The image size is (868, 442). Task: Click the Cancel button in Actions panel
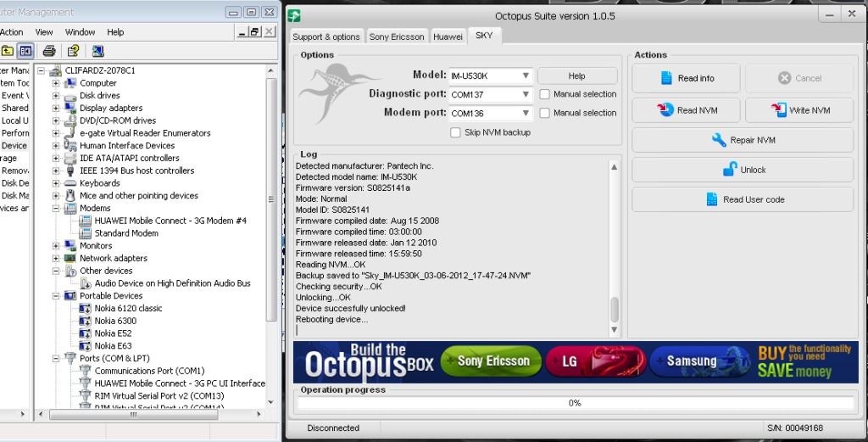coord(799,78)
